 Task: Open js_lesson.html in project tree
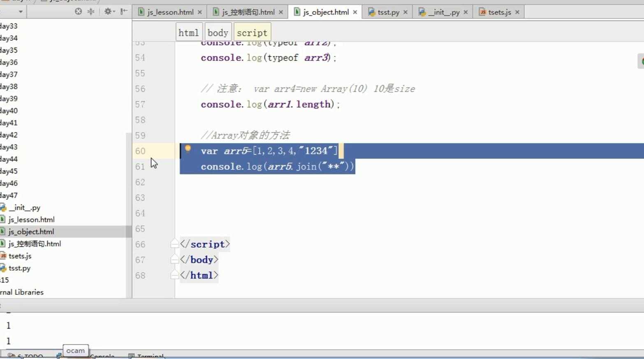coord(31,220)
